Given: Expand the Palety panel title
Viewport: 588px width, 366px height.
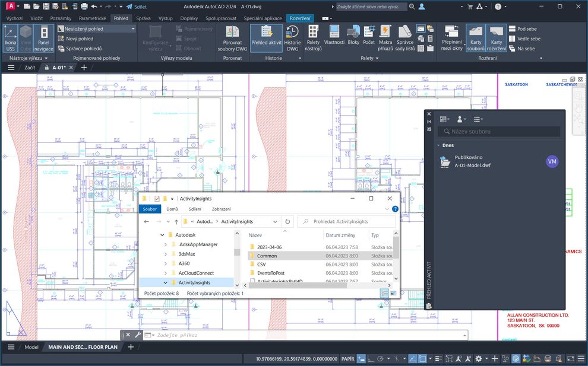Looking at the screenshot, I should click(369, 58).
